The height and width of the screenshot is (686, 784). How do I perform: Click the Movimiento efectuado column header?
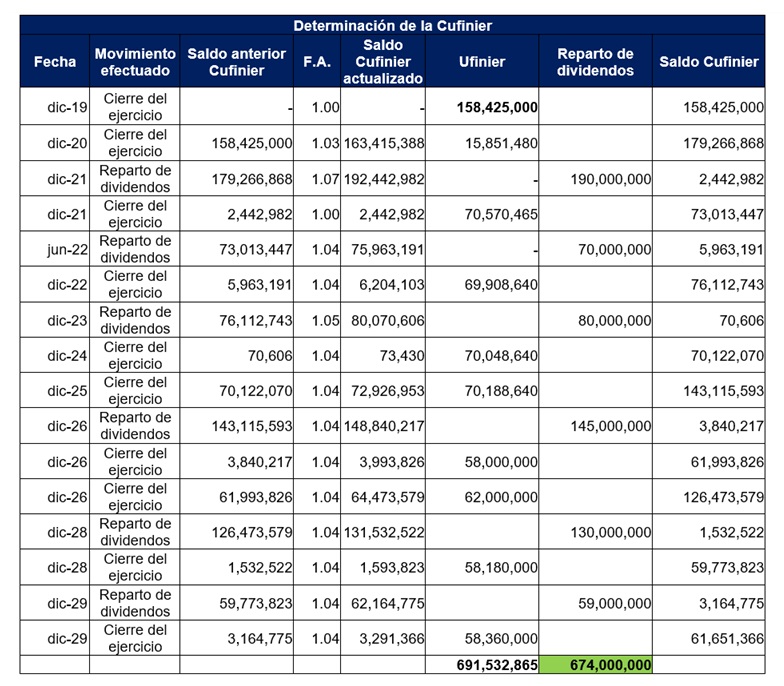[134, 62]
